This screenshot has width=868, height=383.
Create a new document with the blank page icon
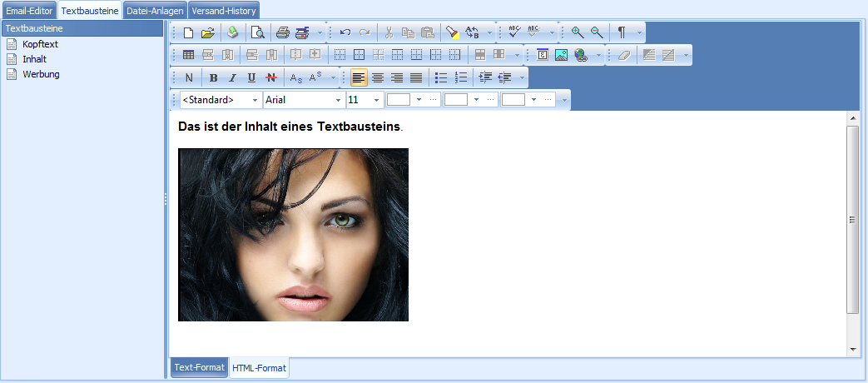point(189,32)
